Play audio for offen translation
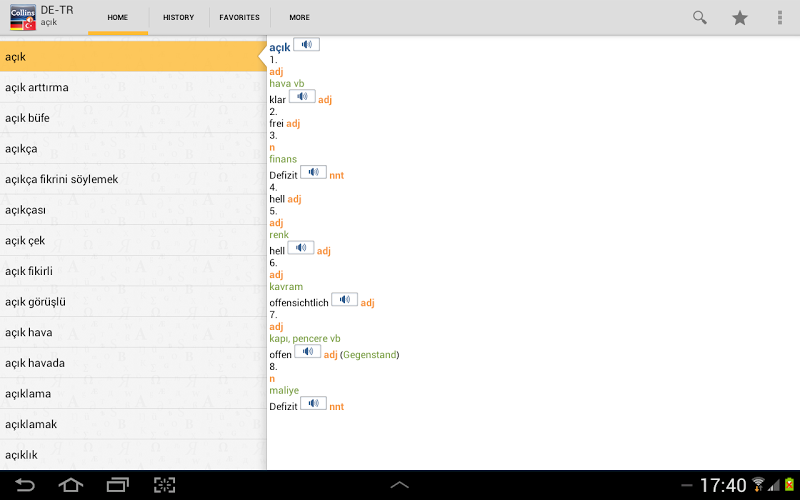 click(x=308, y=351)
